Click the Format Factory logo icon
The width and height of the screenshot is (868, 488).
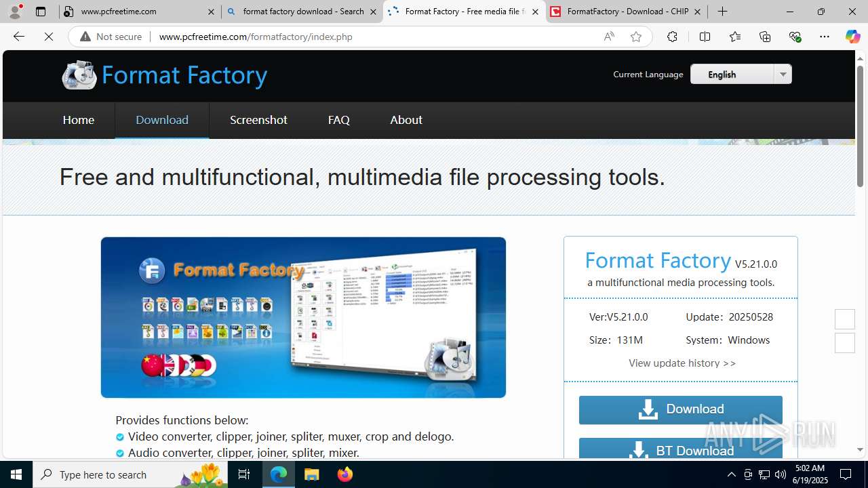click(x=79, y=75)
